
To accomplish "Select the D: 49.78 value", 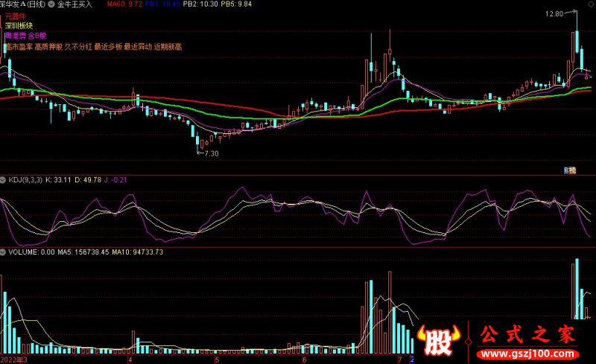I will point(88,179).
